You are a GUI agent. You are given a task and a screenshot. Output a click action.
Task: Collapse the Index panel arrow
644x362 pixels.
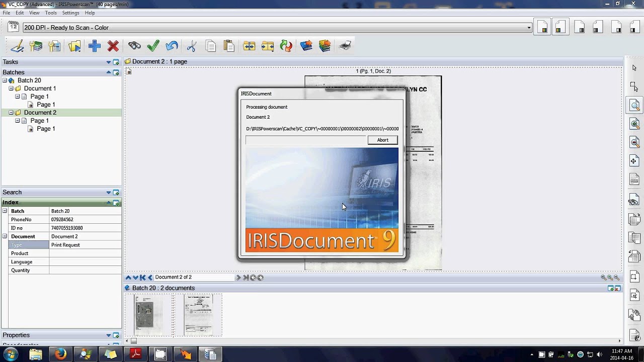point(108,202)
